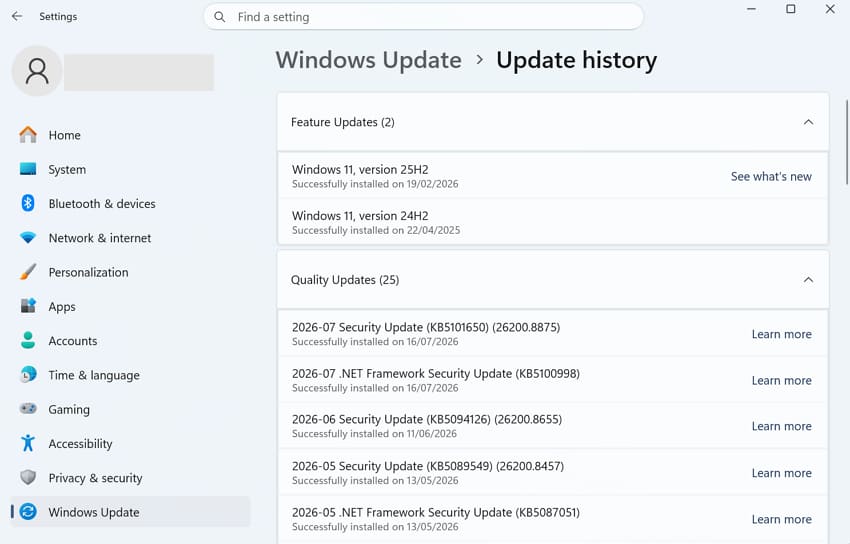This screenshot has width=850, height=544.
Task: Click the Network wifi icon
Action: click(x=28, y=237)
